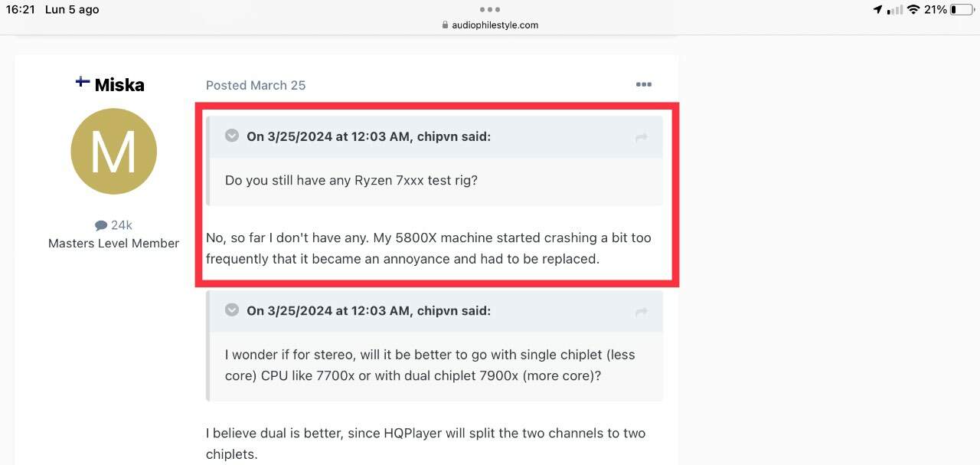Image resolution: width=980 pixels, height=465 pixels.
Task: Tap the battery indicator in status bar
Action: 961,10
